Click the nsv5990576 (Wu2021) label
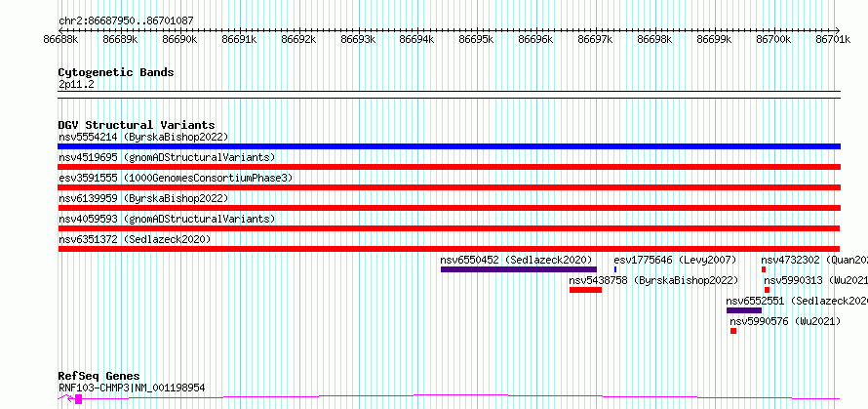Image resolution: width=868 pixels, height=409 pixels. [785, 321]
